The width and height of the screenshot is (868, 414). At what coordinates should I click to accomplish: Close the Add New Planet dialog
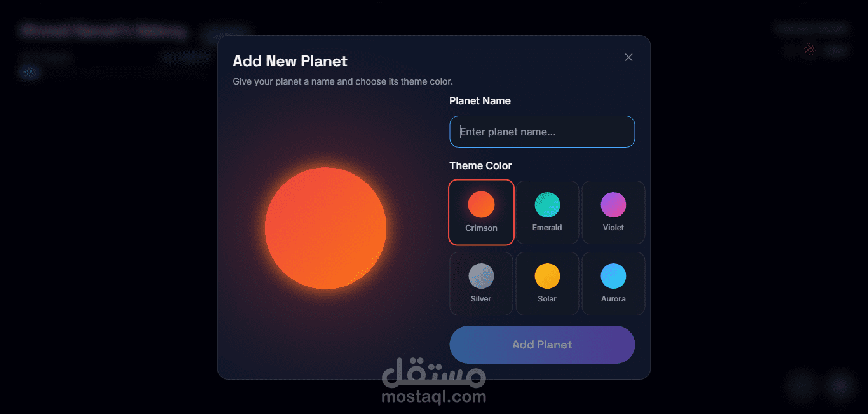pos(628,57)
